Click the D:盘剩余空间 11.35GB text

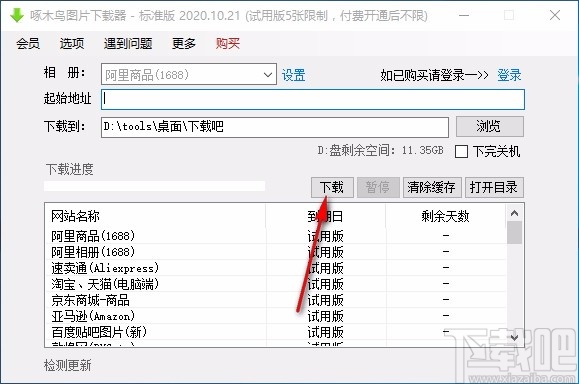coord(380,151)
